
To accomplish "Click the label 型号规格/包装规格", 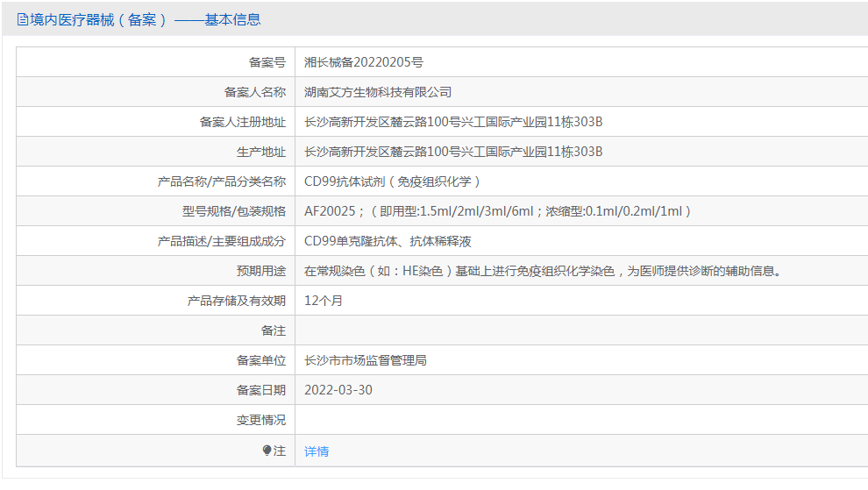I will 234,211.
